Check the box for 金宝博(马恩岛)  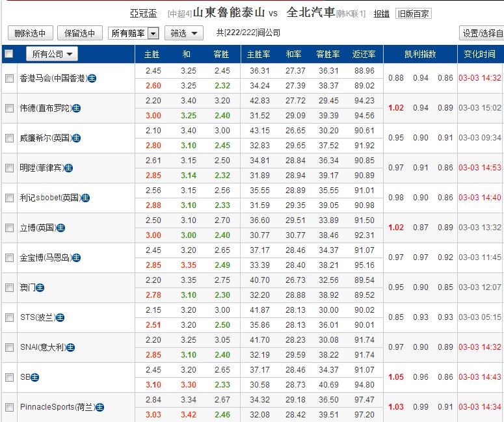[9, 257]
